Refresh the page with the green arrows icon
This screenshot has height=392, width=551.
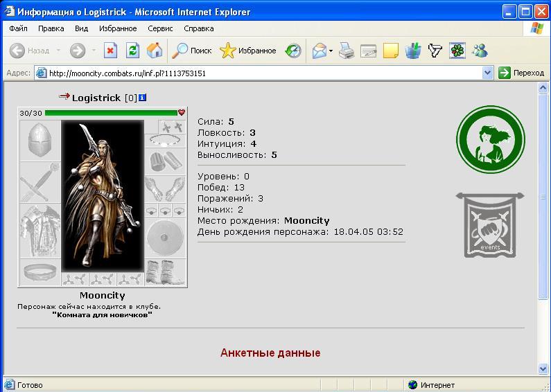click(132, 51)
